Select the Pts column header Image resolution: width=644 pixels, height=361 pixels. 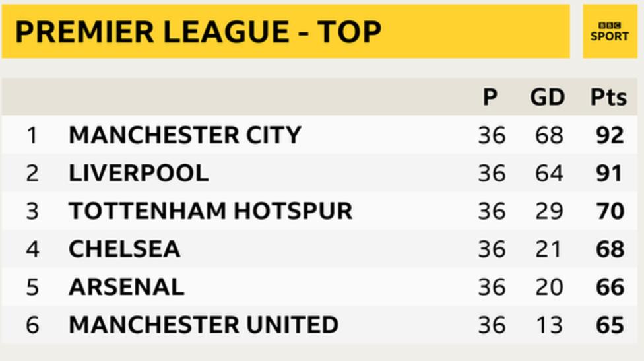click(x=608, y=97)
